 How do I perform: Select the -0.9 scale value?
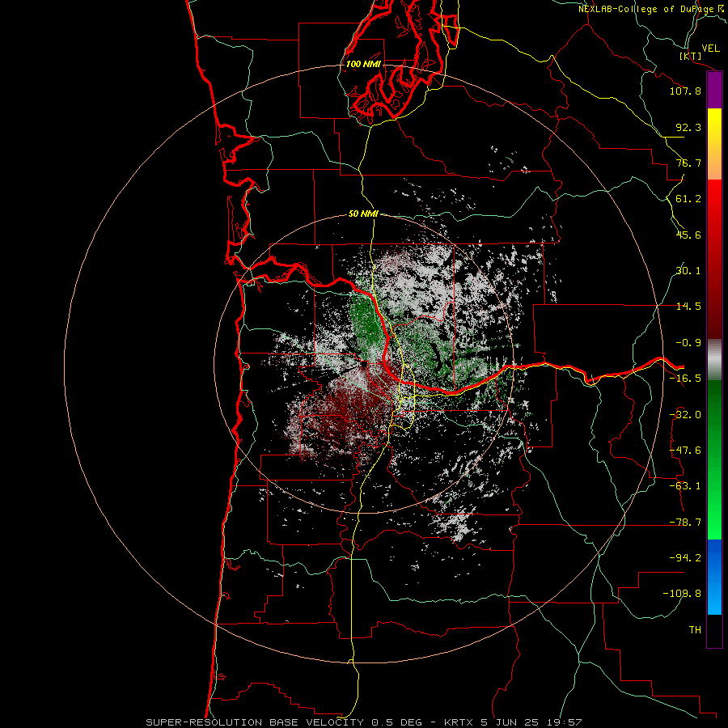pyautogui.click(x=688, y=343)
